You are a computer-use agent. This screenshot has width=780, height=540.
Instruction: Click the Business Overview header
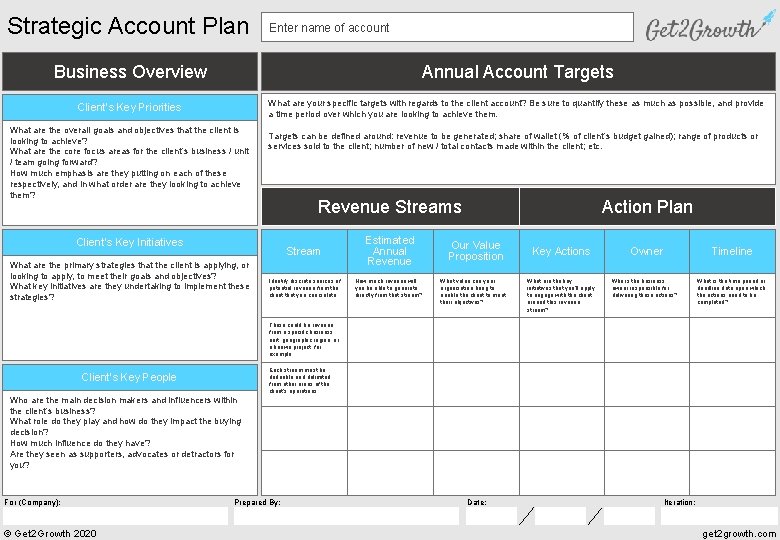130,72
